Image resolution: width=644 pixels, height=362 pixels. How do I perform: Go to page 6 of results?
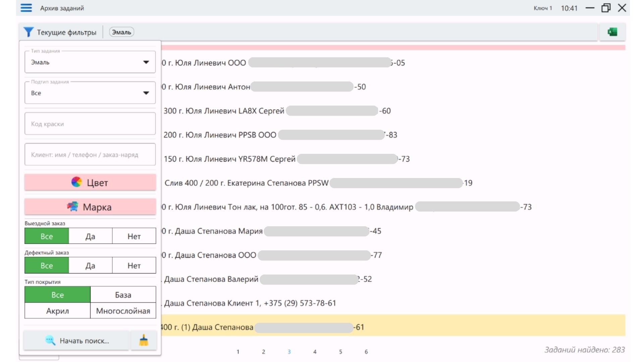coord(366,352)
